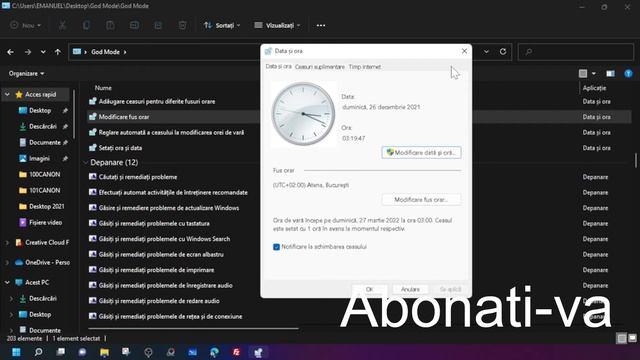Click the Copy icon in Explorer toolbar
Screen dimensions: 640x360
[x=86, y=25]
